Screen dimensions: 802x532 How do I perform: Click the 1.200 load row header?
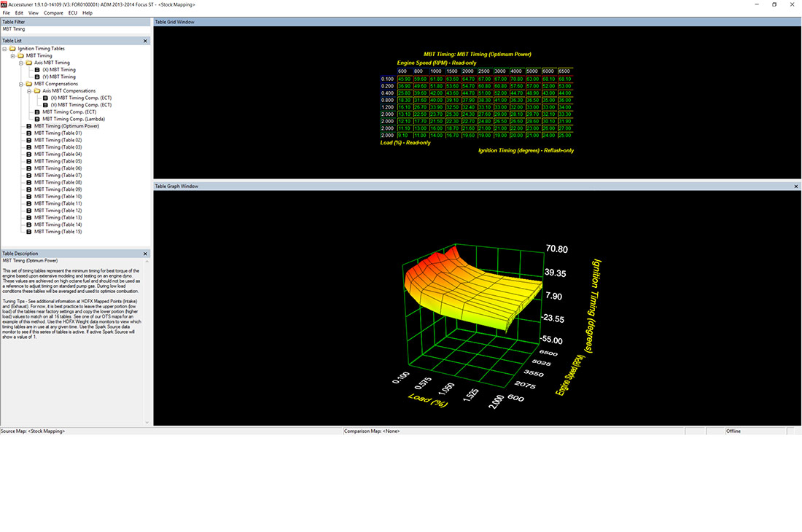388,107
